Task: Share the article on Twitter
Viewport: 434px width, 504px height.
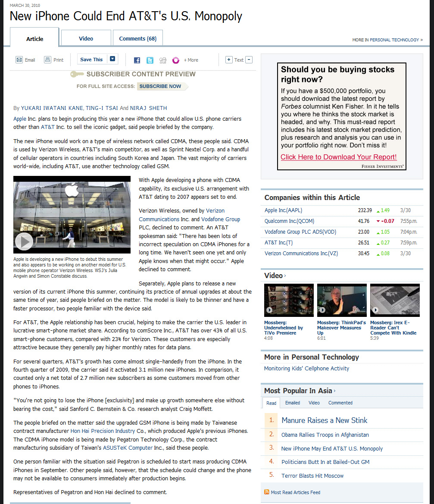Action: pos(150,60)
